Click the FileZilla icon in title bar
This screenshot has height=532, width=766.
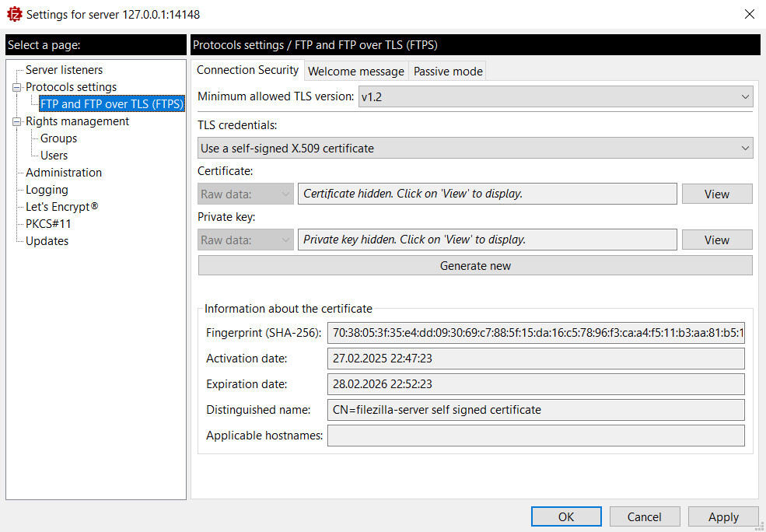[x=14, y=14]
